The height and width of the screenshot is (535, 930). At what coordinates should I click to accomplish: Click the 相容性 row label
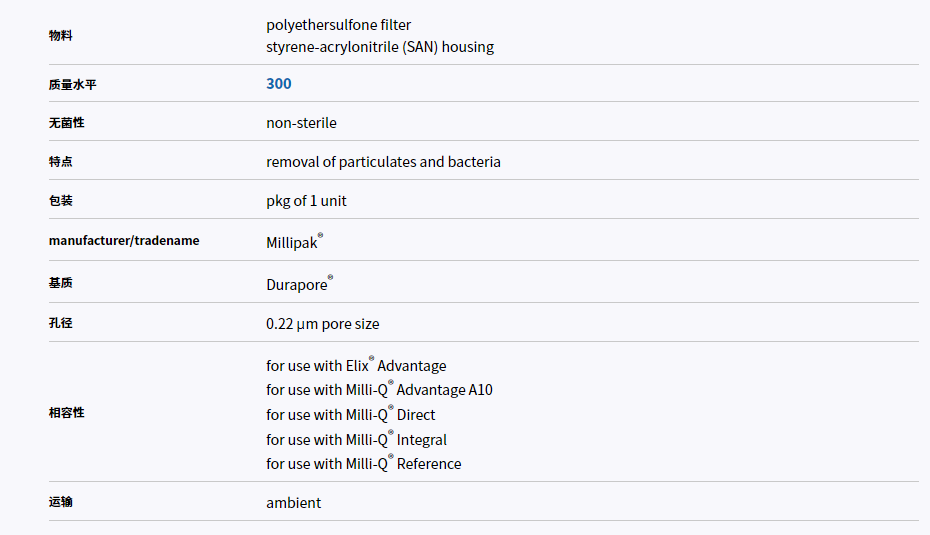(x=66, y=413)
